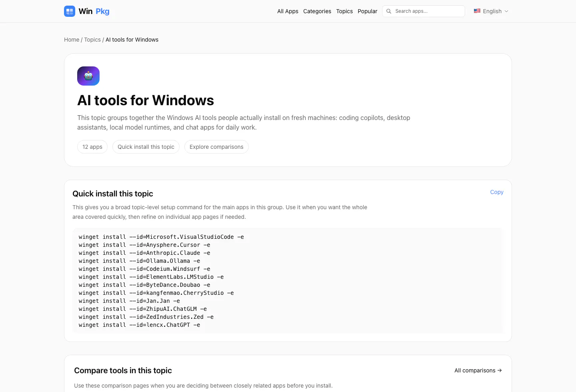This screenshot has height=392, width=576.
Task: Open the Topics navigation item
Action: 344,11
